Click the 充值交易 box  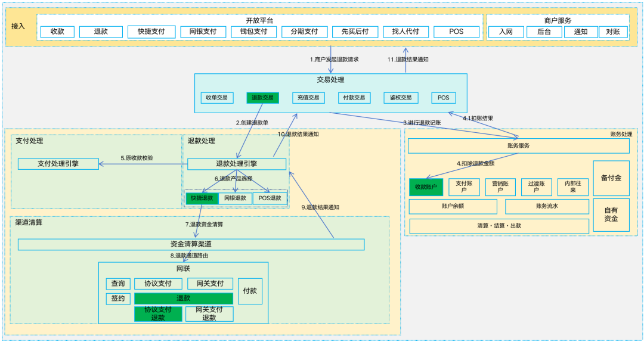click(308, 98)
